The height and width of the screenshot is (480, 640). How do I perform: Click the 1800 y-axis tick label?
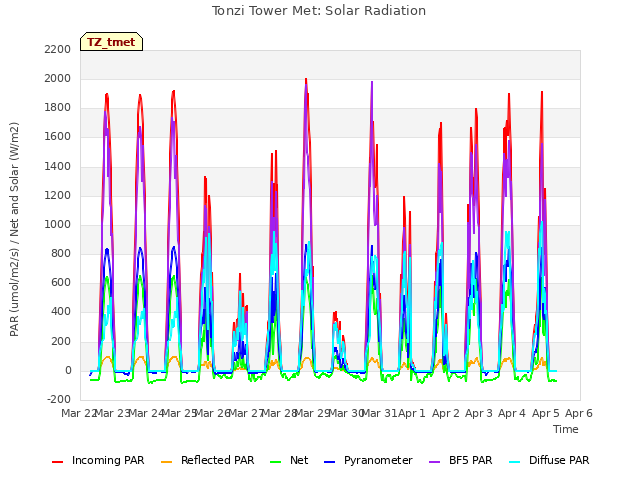pyautogui.click(x=58, y=108)
